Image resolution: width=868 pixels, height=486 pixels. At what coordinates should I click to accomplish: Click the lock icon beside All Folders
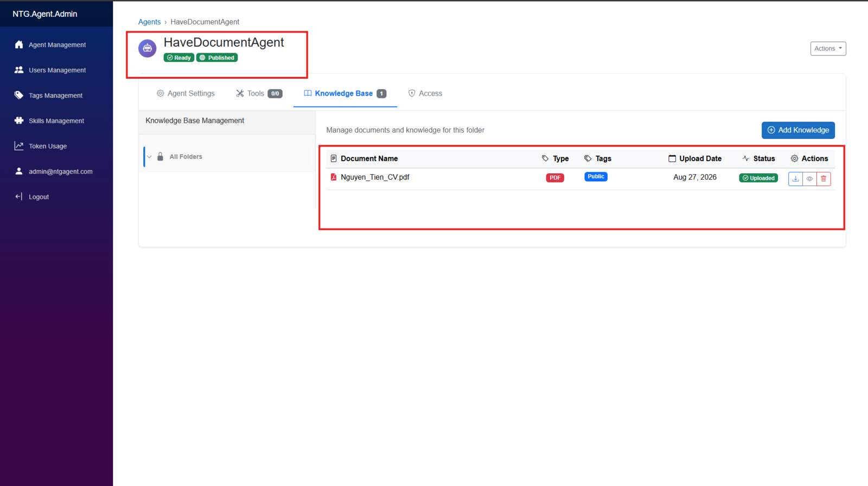click(x=160, y=156)
